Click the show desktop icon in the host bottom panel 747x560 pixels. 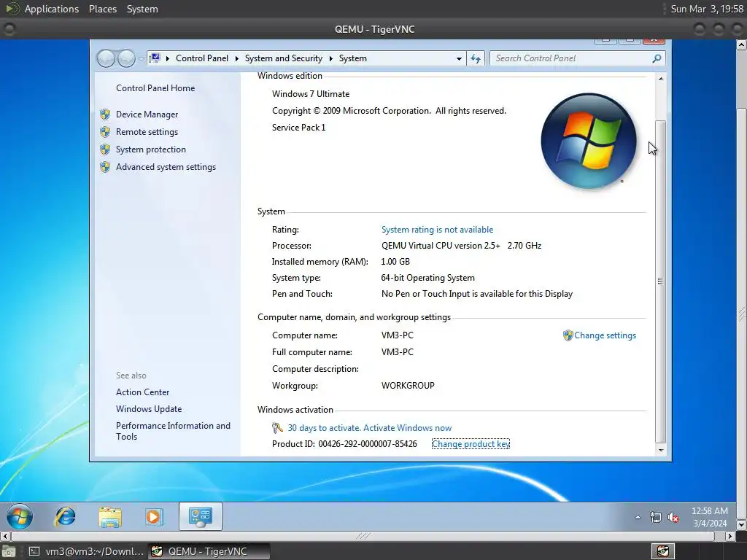click(8, 551)
